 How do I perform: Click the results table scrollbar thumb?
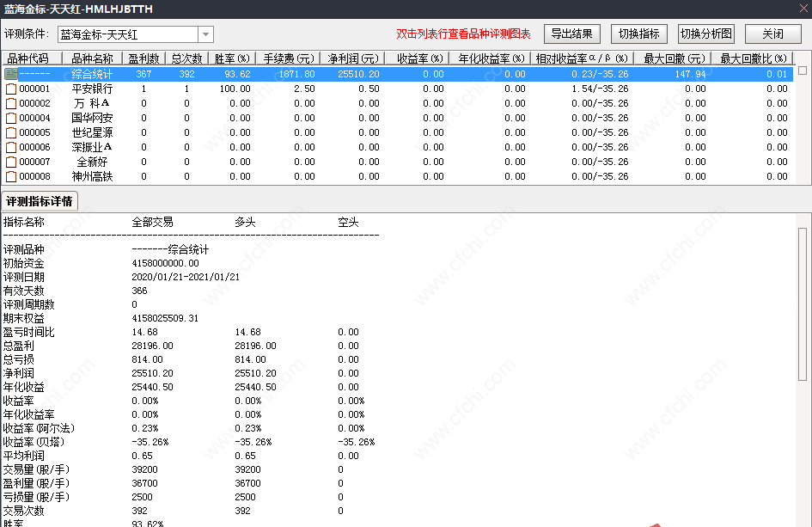pos(803,70)
